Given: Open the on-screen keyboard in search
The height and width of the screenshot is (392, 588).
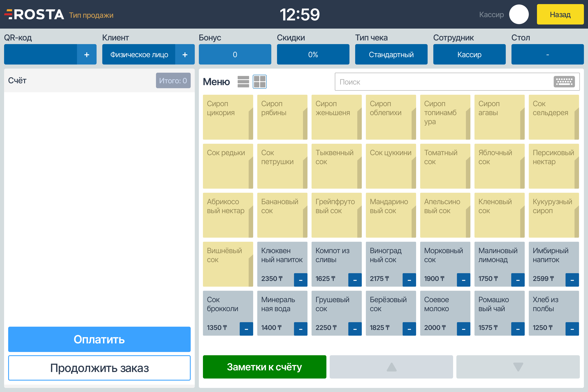Looking at the screenshot, I should pos(564,82).
